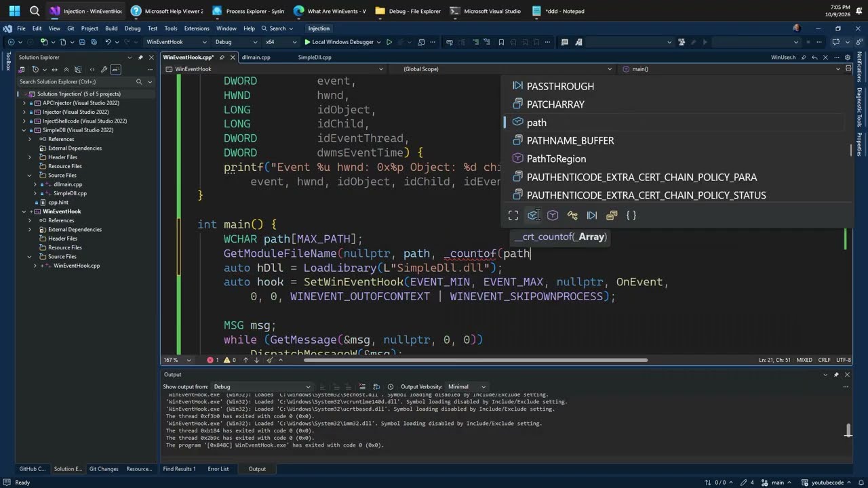The width and height of the screenshot is (868, 488).
Task: Switch to the dllmain.cpp tab
Action: 256,58
